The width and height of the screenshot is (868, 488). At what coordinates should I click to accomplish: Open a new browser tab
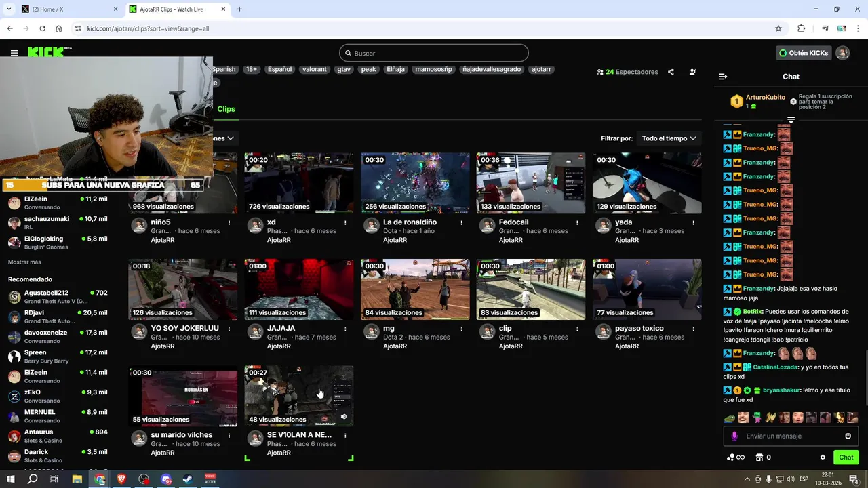239,9
